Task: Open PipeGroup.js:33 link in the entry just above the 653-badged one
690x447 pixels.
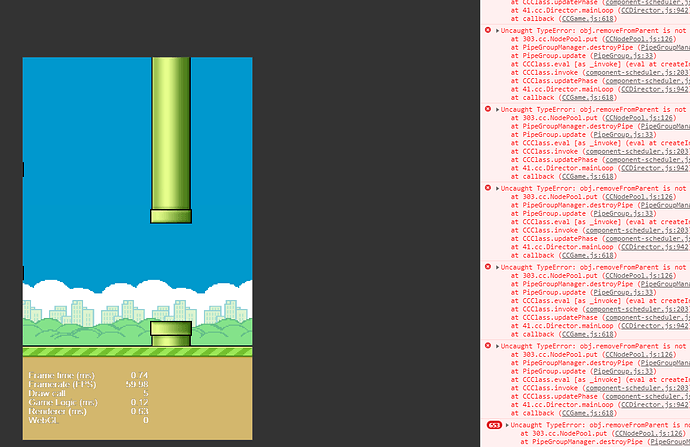Action: click(x=624, y=371)
